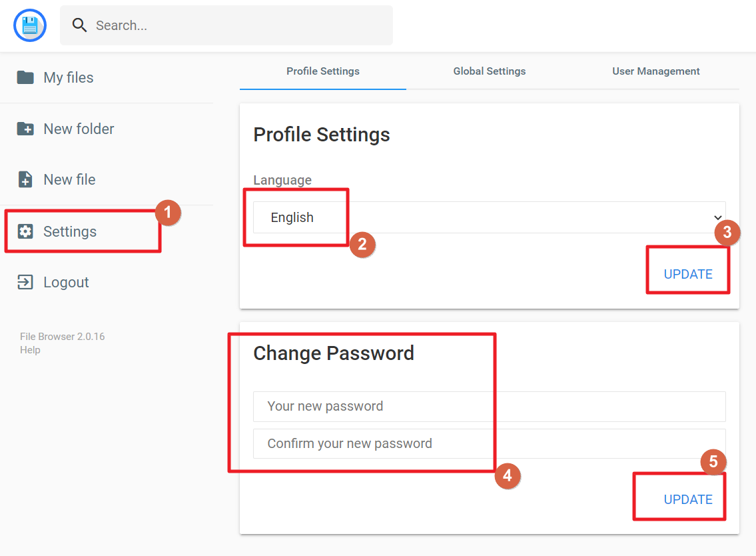Switch to the Global Settings tab
This screenshot has width=756, height=556.
pyautogui.click(x=490, y=71)
